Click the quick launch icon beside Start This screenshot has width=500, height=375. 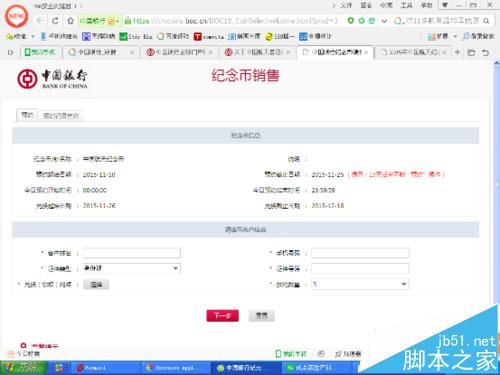pos(59,368)
